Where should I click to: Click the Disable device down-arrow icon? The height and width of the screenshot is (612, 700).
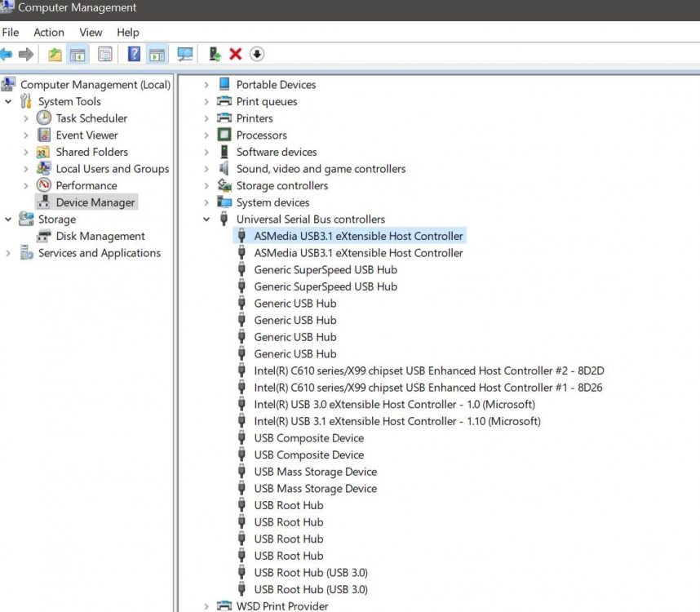pos(257,55)
